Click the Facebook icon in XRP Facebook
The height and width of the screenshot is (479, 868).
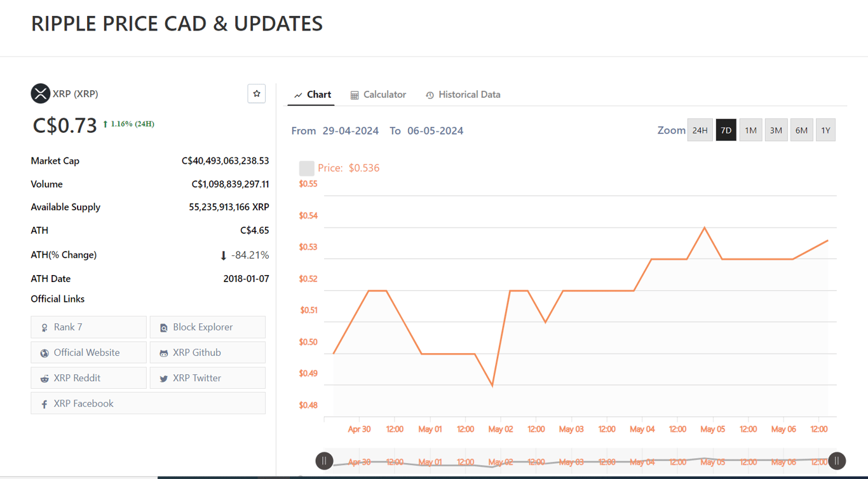pyautogui.click(x=44, y=404)
